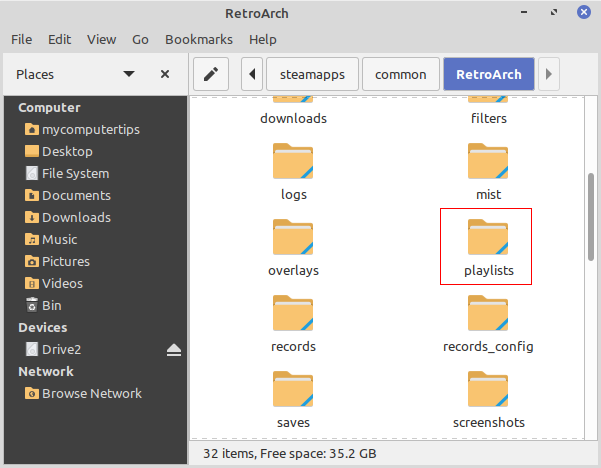The height and width of the screenshot is (468, 601).
Task: Close the Places sidebar panel
Action: point(165,74)
